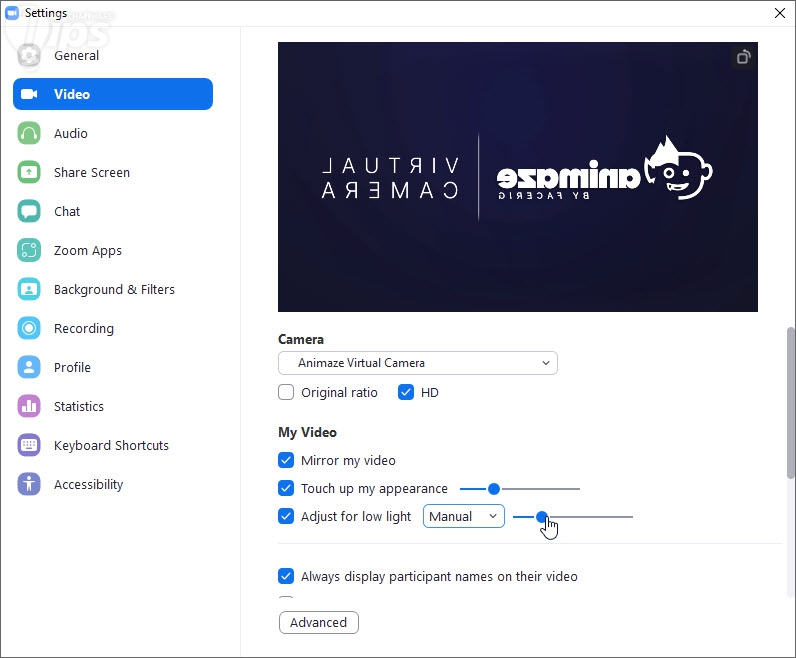The height and width of the screenshot is (658, 796).
Task: Click the Statistics bar chart icon
Action: point(29,406)
